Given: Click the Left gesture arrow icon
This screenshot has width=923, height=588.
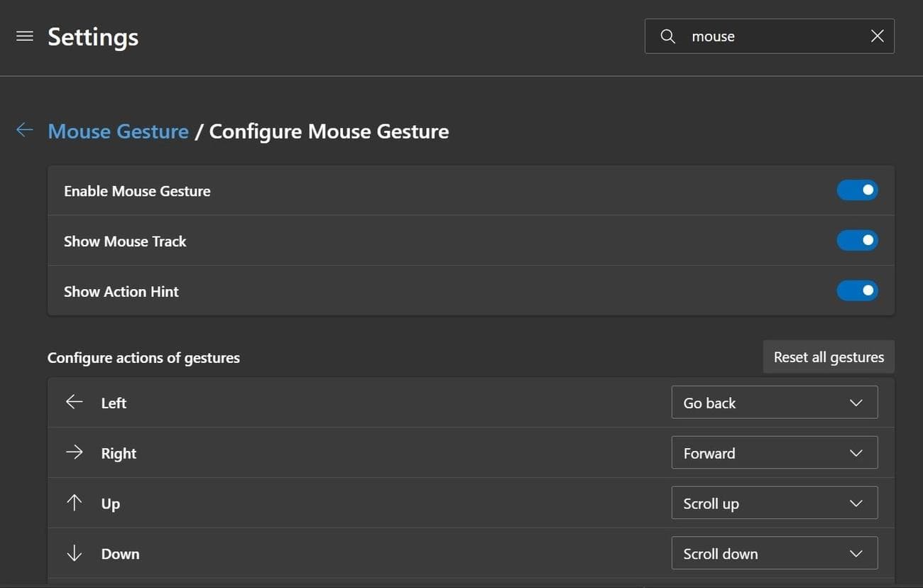Looking at the screenshot, I should 75,403.
